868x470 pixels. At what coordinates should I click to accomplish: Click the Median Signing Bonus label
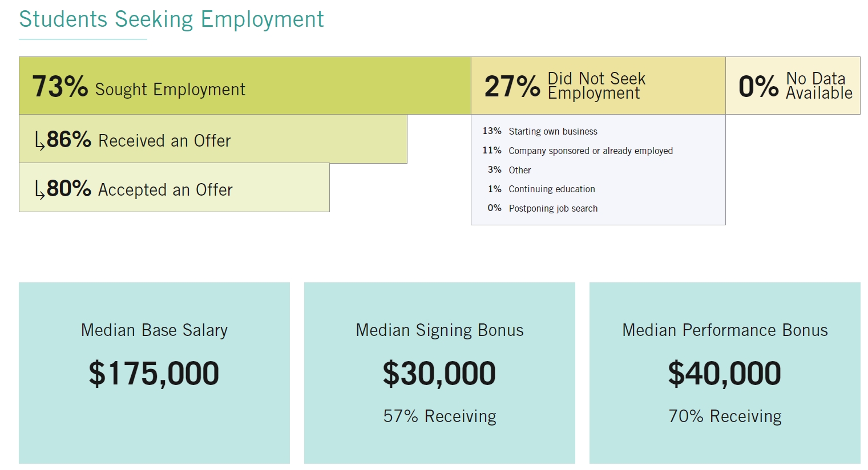pos(439,330)
